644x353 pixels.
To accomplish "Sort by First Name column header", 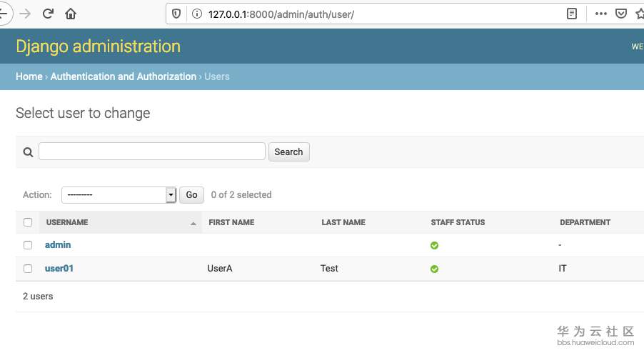I will pyautogui.click(x=231, y=222).
